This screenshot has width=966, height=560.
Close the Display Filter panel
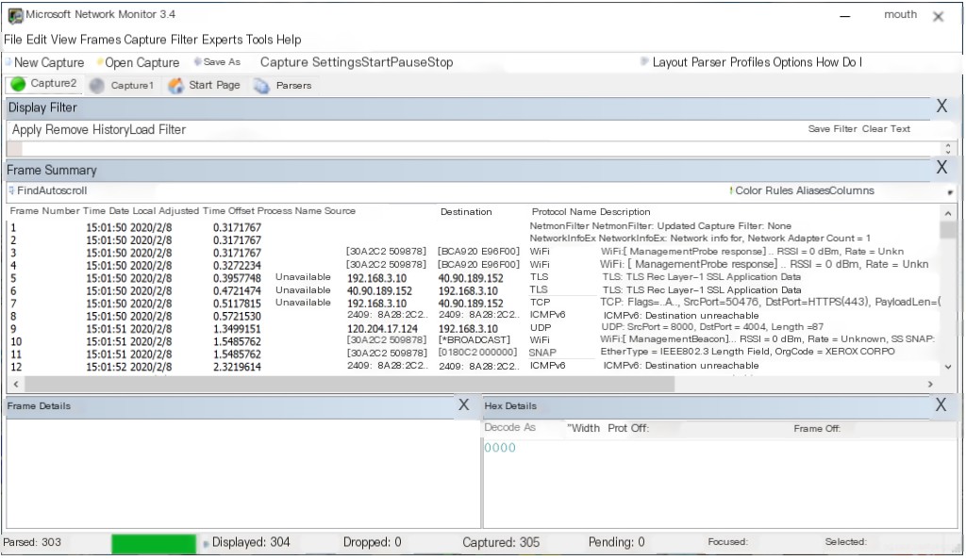click(942, 107)
